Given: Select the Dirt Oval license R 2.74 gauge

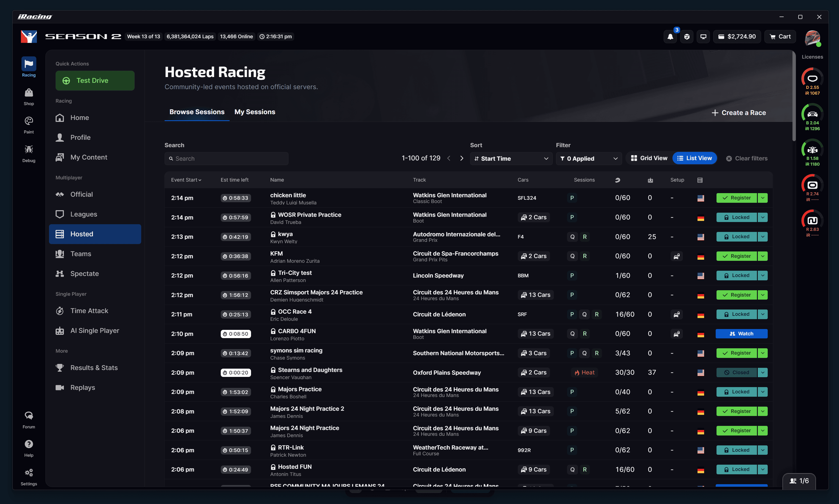Looking at the screenshot, I should click(x=812, y=188).
